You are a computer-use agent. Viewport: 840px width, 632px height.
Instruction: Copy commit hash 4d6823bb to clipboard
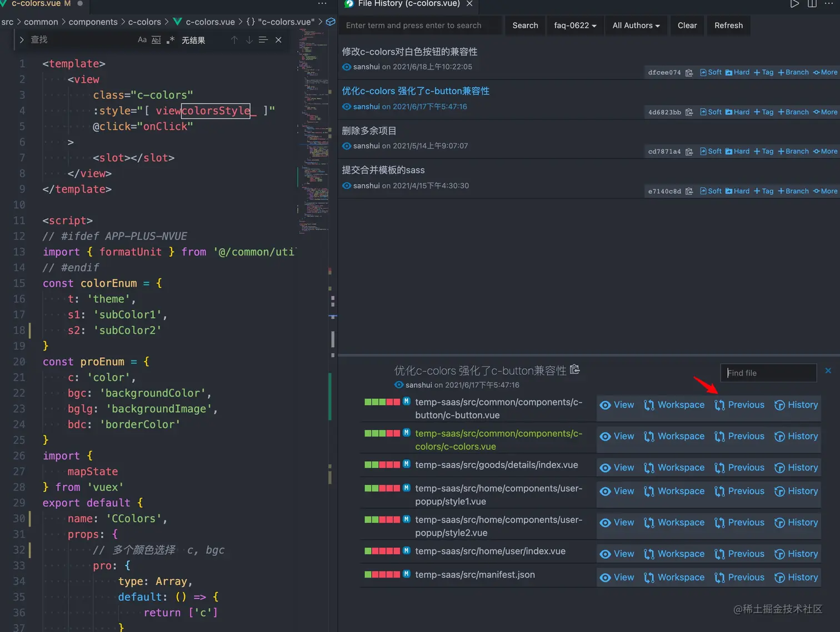tap(689, 112)
